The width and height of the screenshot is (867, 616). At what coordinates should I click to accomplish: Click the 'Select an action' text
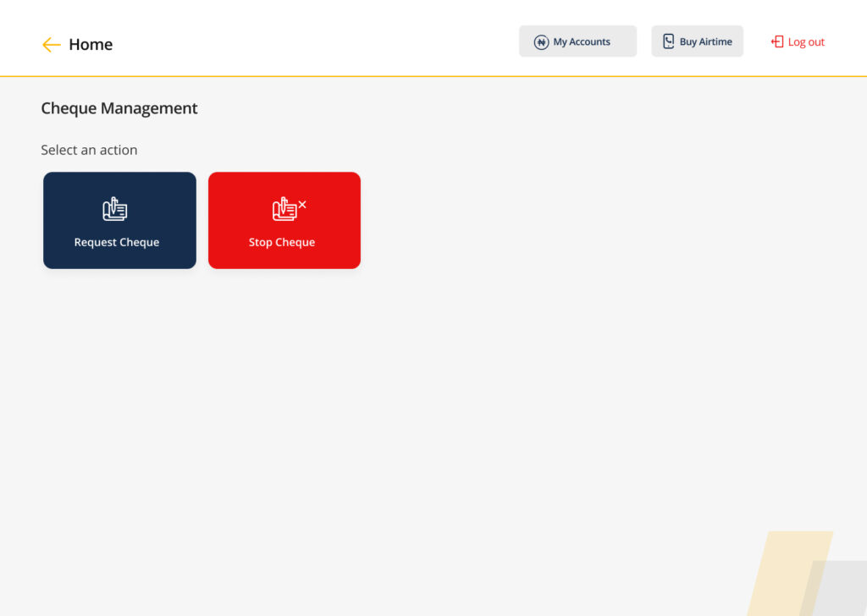click(89, 150)
